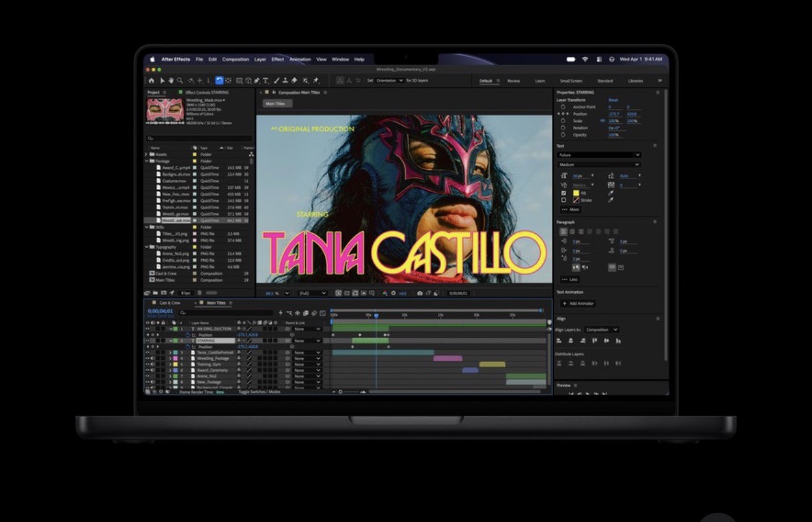
Task: Select the Eraser tool
Action: pos(294,81)
